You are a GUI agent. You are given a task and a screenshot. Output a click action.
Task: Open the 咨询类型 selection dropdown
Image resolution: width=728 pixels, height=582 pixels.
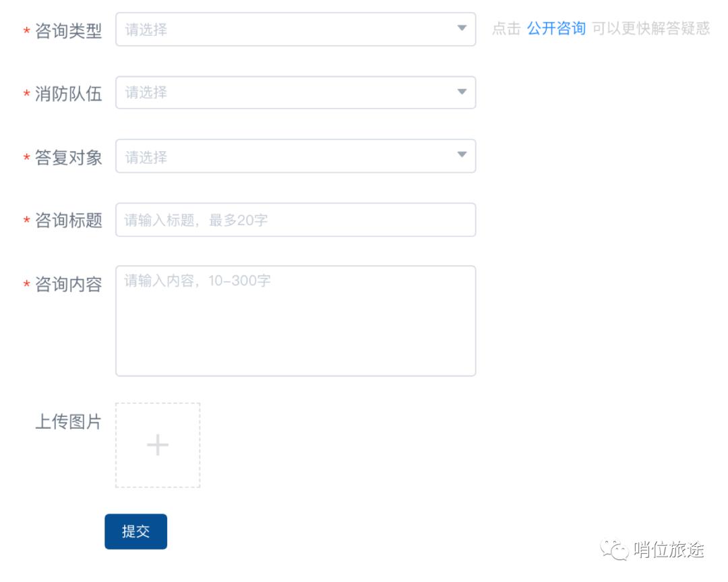(x=297, y=29)
